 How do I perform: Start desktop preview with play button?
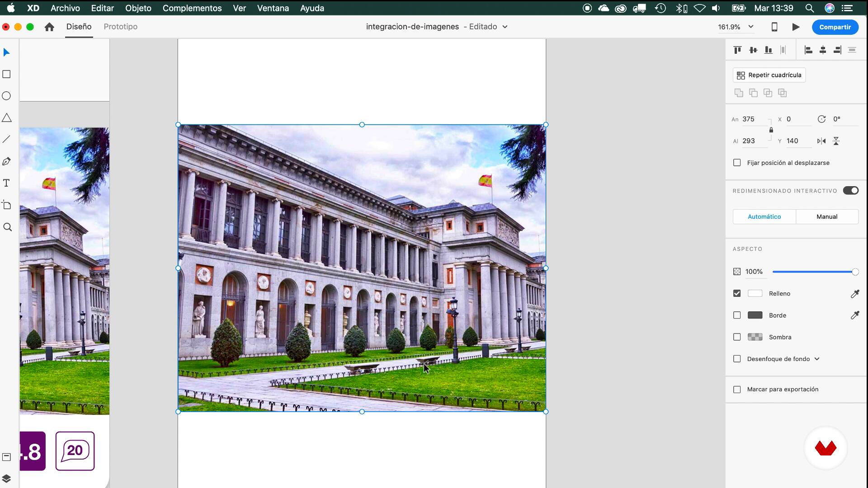pos(796,27)
